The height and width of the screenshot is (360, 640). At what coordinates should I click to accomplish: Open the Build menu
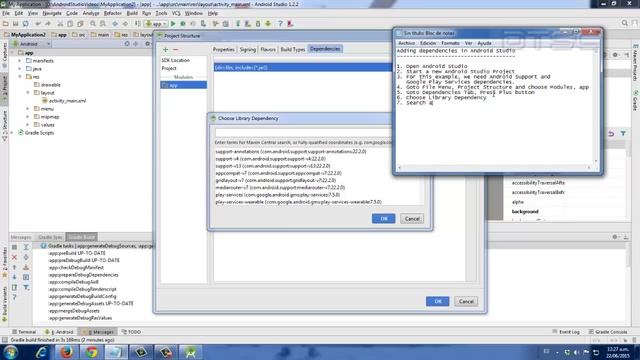[132, 13]
